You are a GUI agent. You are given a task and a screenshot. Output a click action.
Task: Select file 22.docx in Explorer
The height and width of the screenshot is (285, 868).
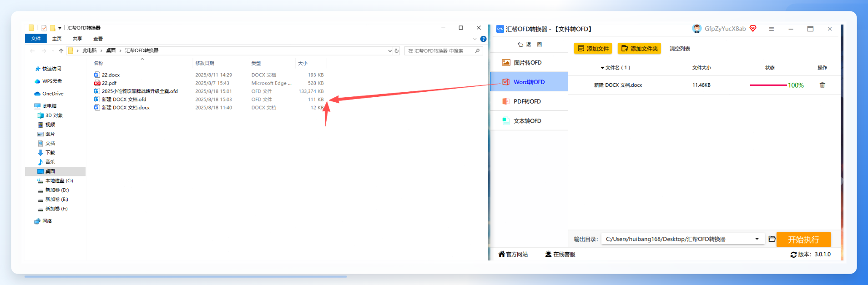pyautogui.click(x=111, y=75)
